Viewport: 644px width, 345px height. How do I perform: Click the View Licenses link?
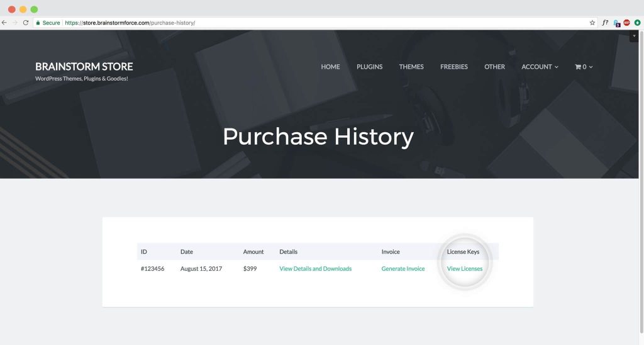click(465, 269)
